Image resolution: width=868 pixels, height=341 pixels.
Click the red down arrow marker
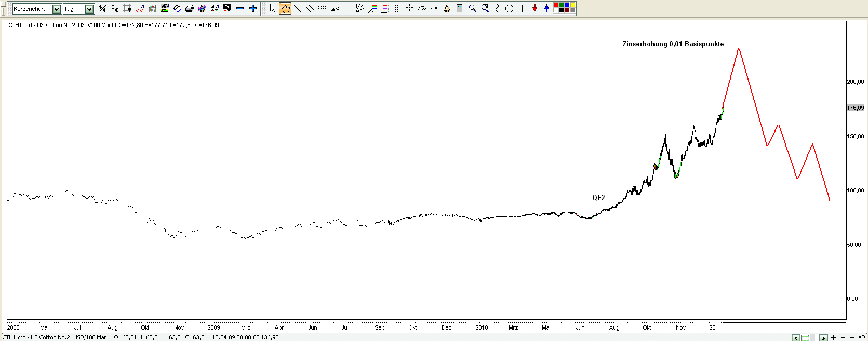click(535, 9)
